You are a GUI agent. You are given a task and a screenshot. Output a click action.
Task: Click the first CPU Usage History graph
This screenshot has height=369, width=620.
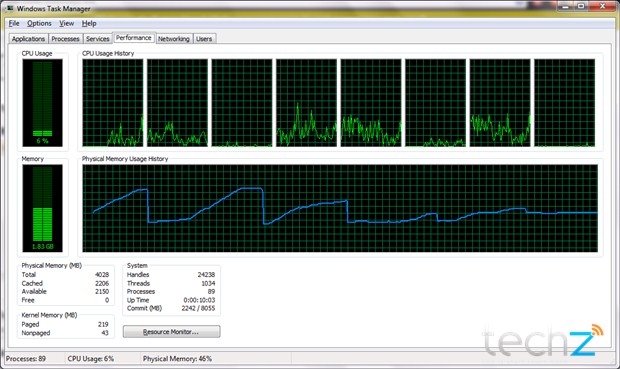pos(113,103)
